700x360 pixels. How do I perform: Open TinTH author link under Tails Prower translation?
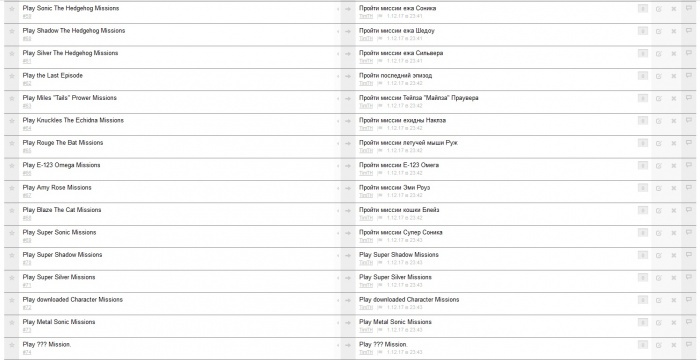click(x=366, y=106)
